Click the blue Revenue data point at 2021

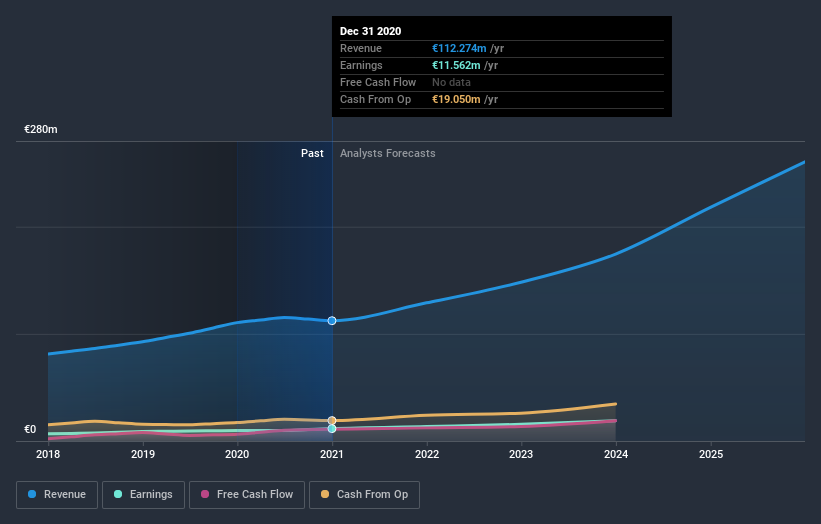click(332, 320)
